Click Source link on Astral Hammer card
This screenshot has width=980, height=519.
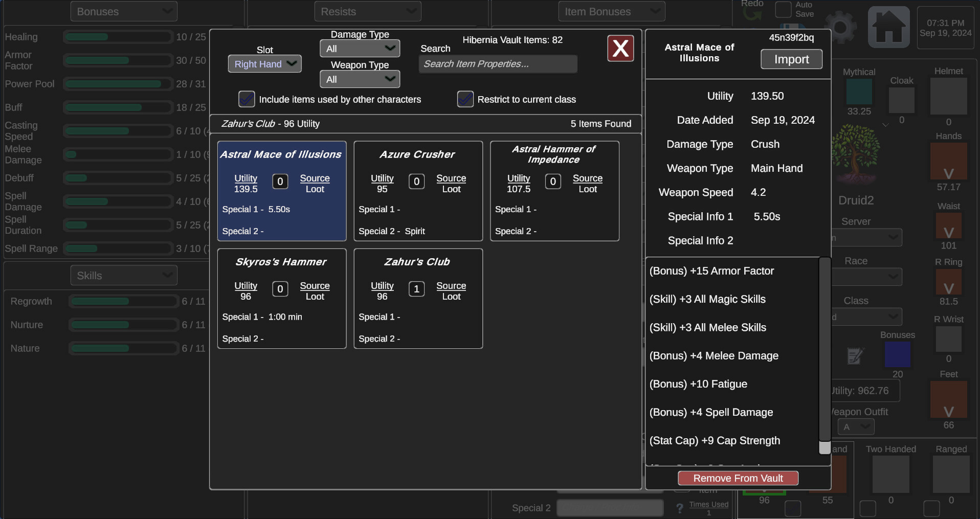(x=587, y=178)
